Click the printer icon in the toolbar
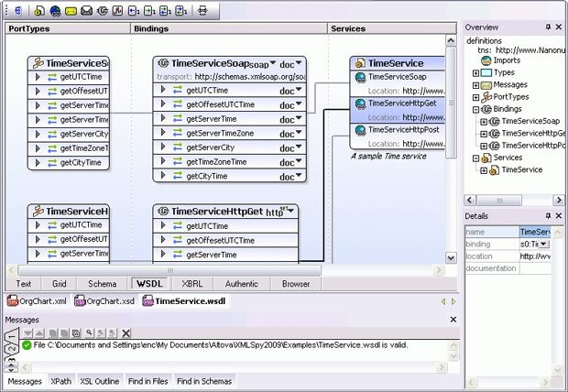Image resolution: width=568 pixels, height=392 pixels. pos(202,11)
